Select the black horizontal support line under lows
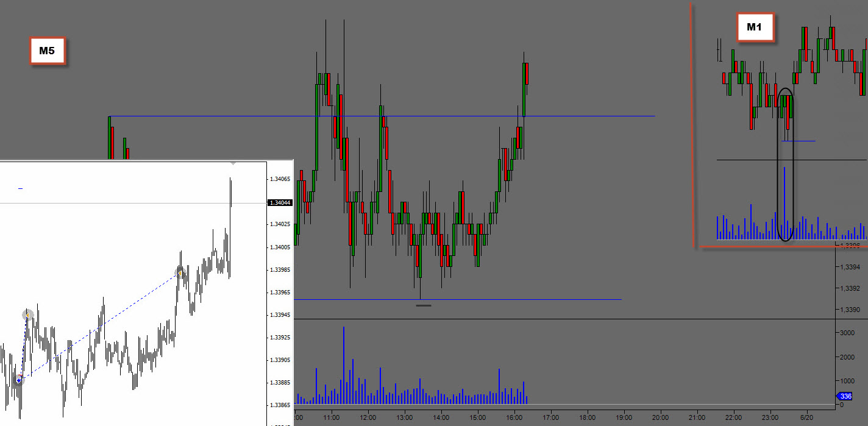 [458, 299]
